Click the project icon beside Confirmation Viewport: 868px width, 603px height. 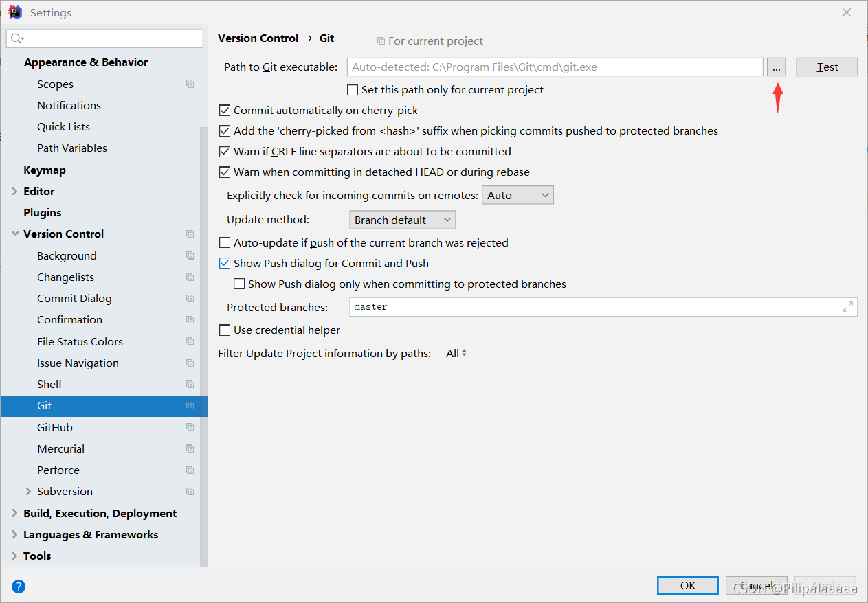pyautogui.click(x=190, y=319)
